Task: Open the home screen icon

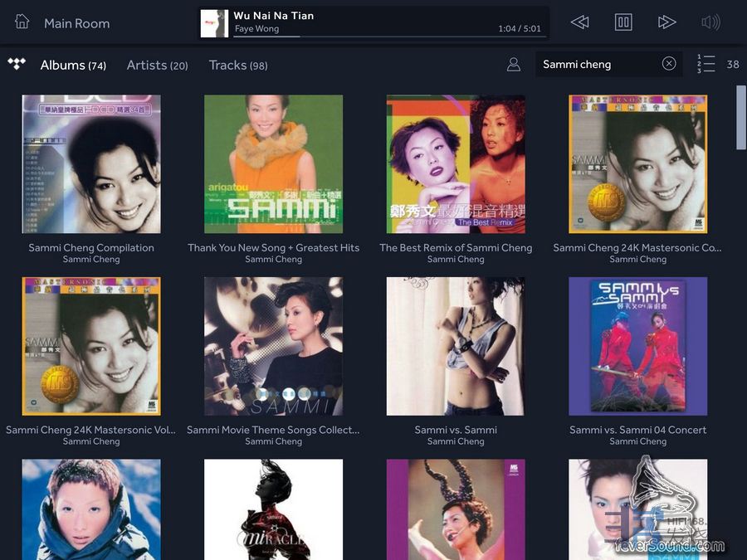Action: click(22, 22)
